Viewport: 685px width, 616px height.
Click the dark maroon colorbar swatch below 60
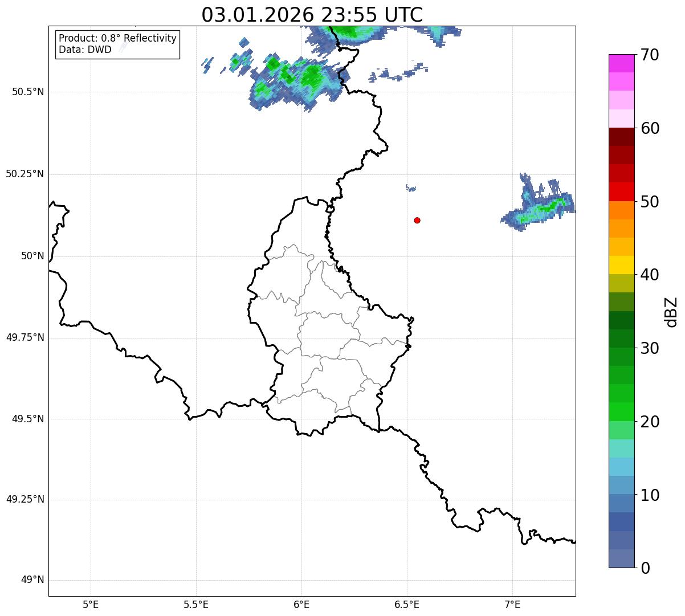pyautogui.click(x=622, y=137)
